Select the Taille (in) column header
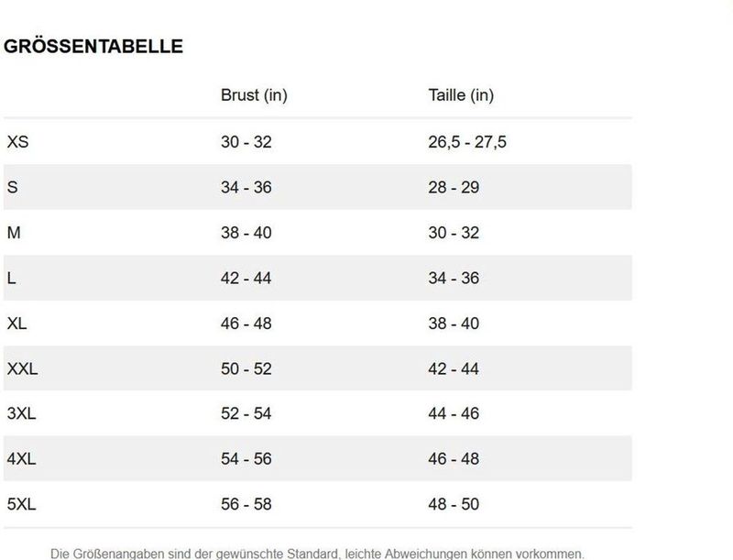This screenshot has height=560, width=733. click(461, 95)
